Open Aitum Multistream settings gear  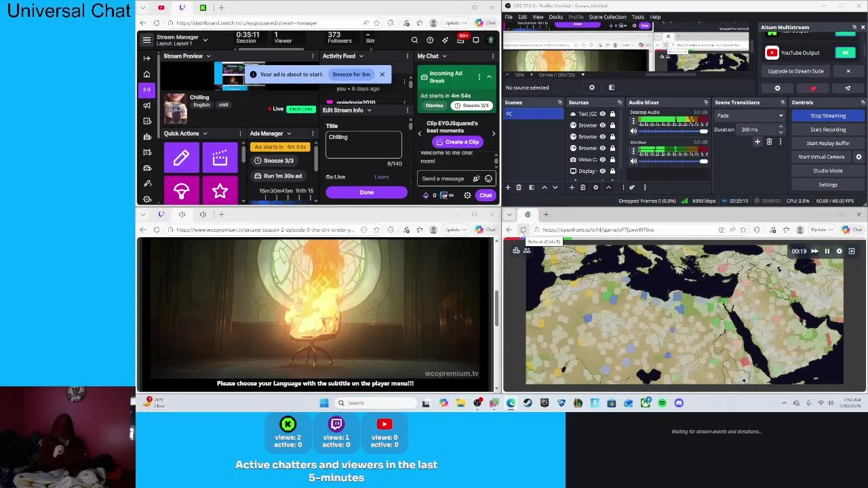pyautogui.click(x=777, y=88)
